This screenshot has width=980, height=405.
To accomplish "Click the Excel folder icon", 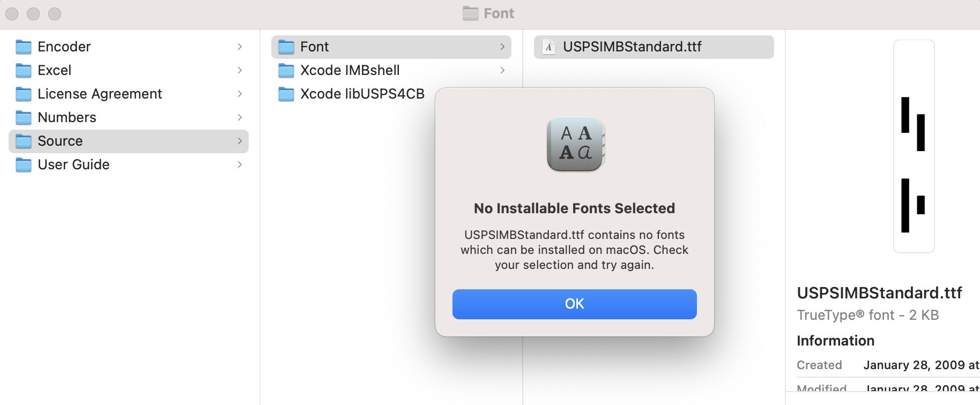I will (x=24, y=71).
